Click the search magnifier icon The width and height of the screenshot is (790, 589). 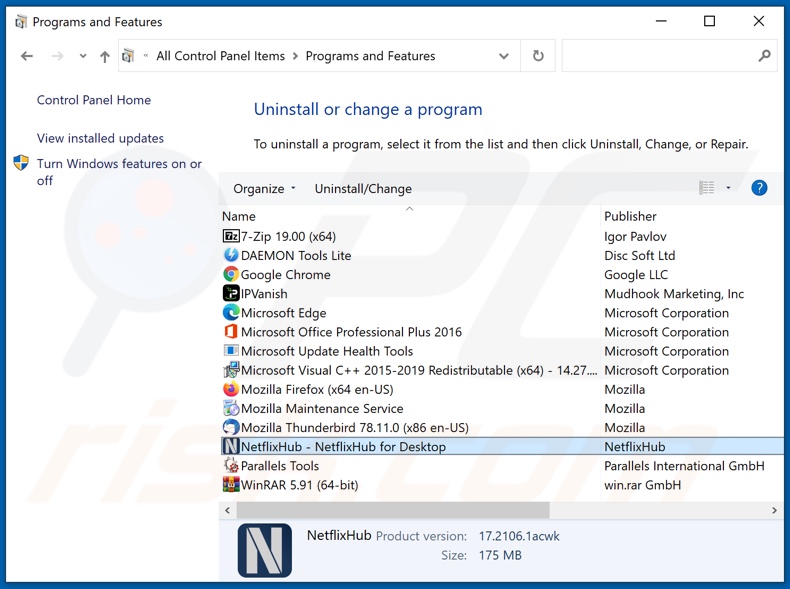[764, 55]
